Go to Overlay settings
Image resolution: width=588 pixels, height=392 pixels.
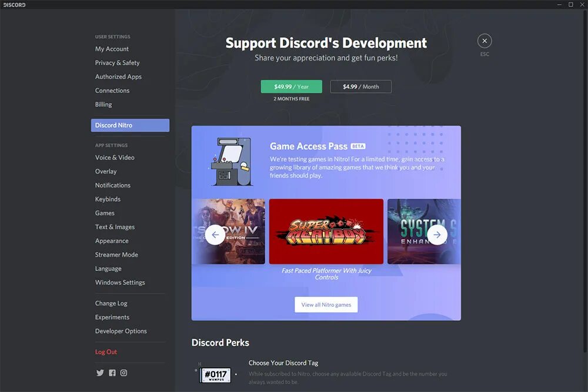[106, 171]
